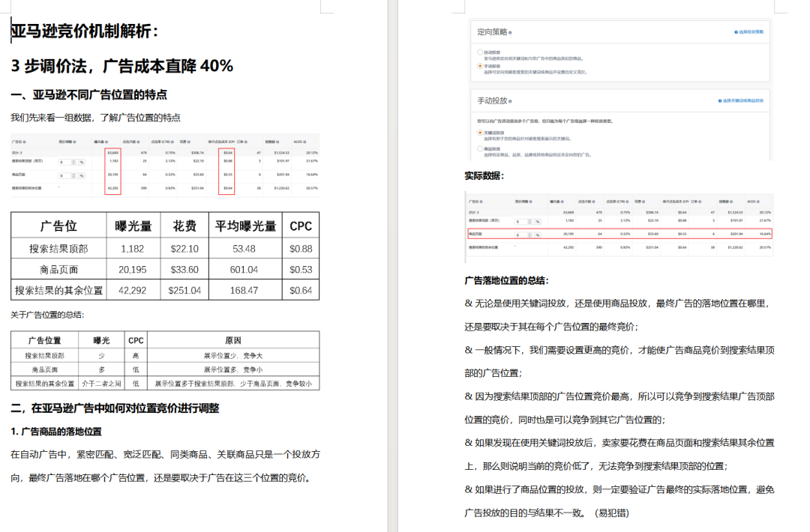This screenshot has width=810, height=532.
Task: Click the info icon beside 定向策略 heading
Action: point(510,32)
